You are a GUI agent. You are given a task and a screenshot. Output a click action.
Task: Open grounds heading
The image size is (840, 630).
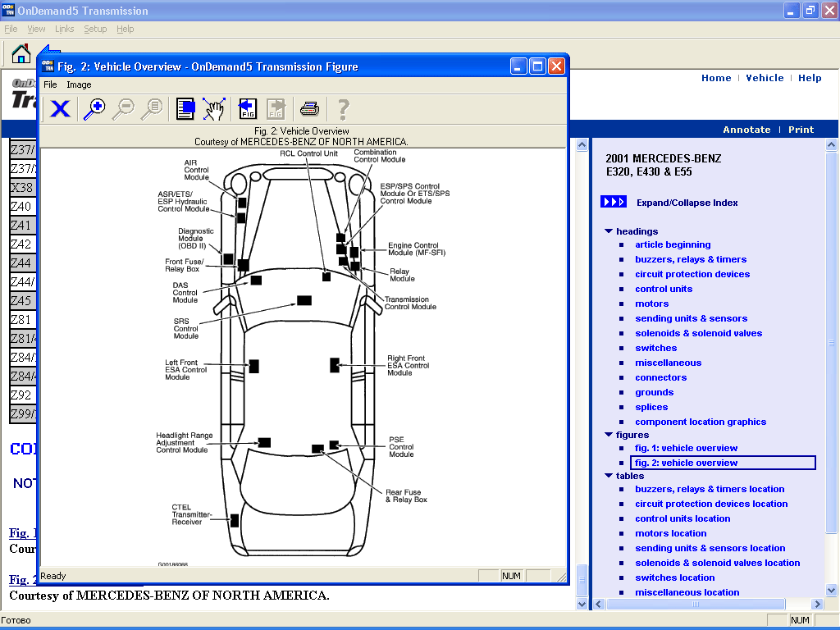[654, 392]
